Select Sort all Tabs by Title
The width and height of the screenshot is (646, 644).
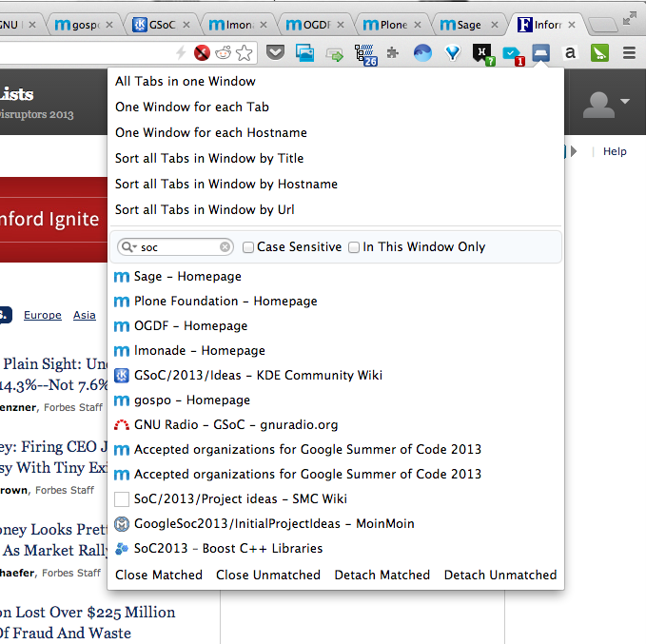(x=209, y=159)
